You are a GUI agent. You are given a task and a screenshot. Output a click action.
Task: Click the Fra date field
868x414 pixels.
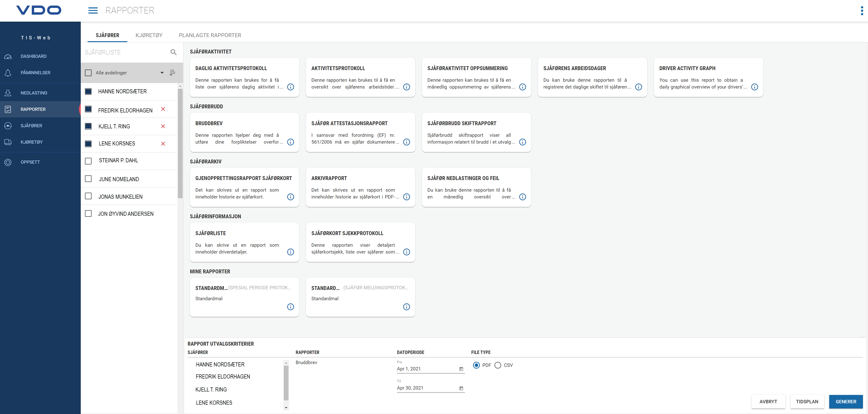coord(431,369)
